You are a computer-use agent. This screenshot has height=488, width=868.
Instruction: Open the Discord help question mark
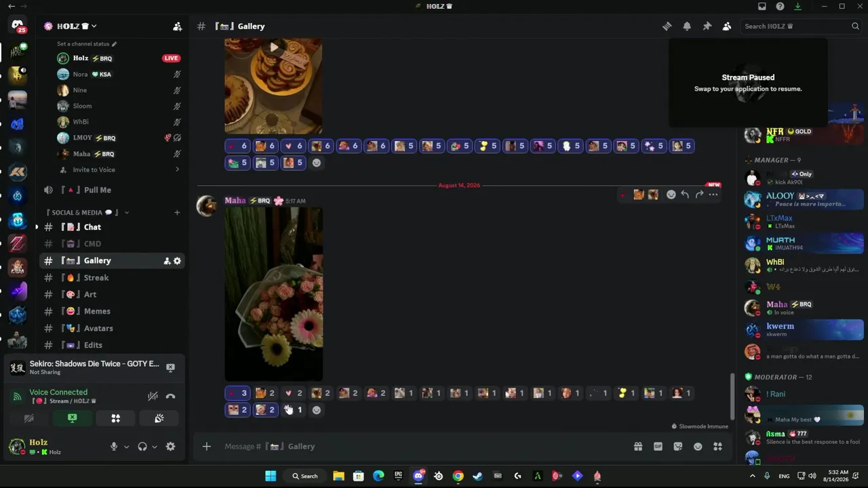coord(780,6)
